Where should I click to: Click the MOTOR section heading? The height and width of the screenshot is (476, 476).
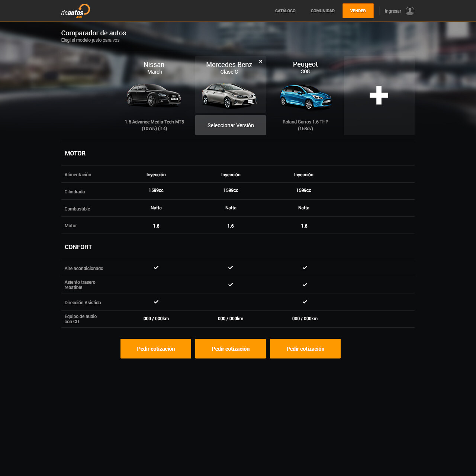point(75,153)
